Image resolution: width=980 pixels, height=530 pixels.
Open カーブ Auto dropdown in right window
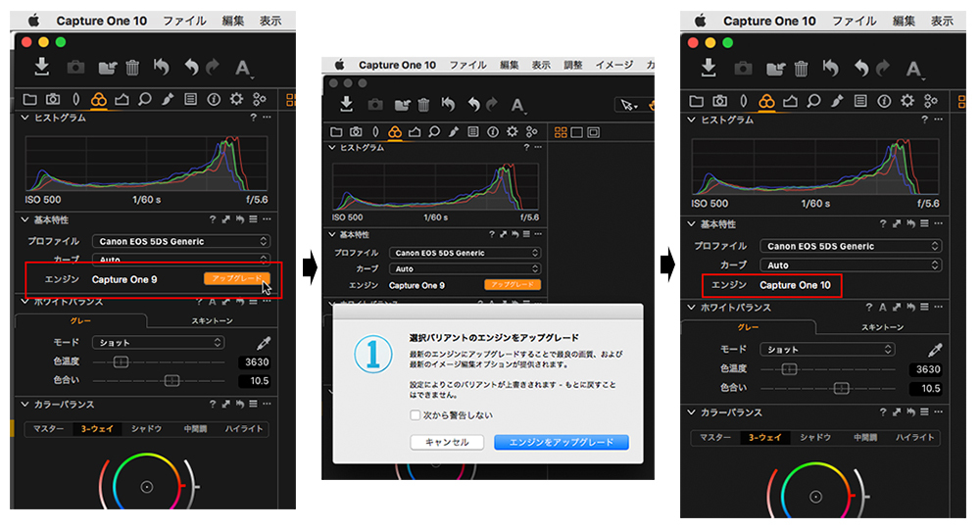[851, 265]
